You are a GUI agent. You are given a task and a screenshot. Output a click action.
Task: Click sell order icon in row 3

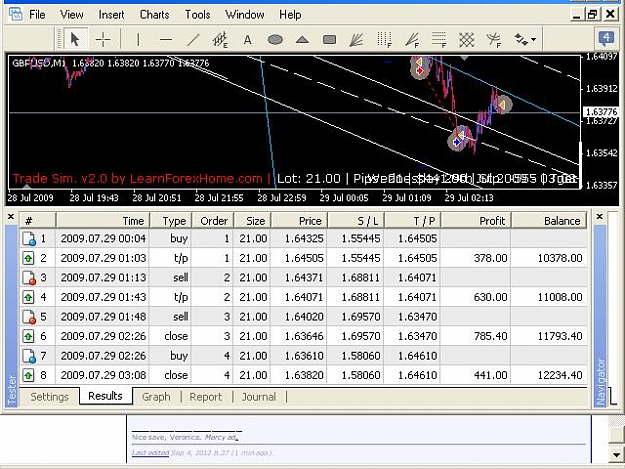tap(29, 278)
